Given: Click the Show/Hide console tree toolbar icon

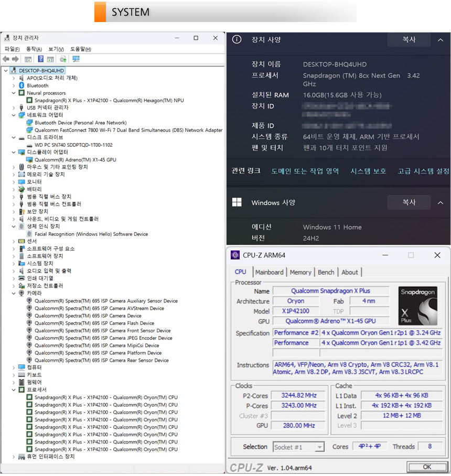Looking at the screenshot, I should tap(28, 59).
